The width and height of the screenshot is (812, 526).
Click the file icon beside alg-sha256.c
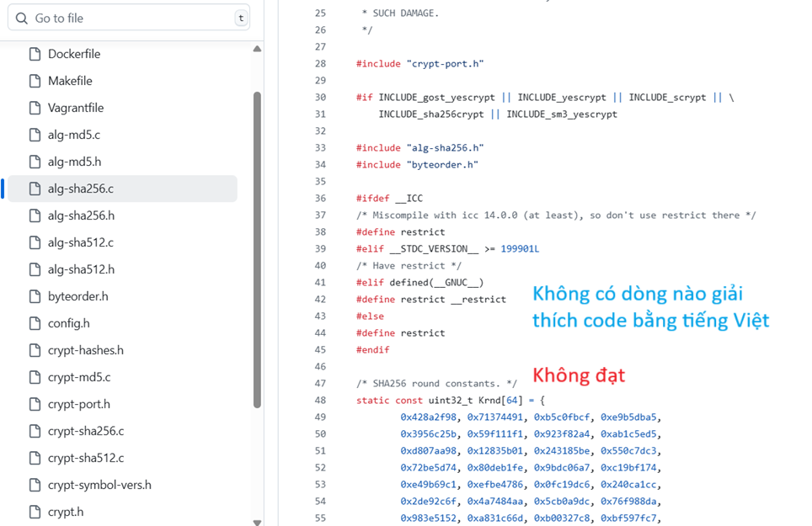pyautogui.click(x=35, y=189)
